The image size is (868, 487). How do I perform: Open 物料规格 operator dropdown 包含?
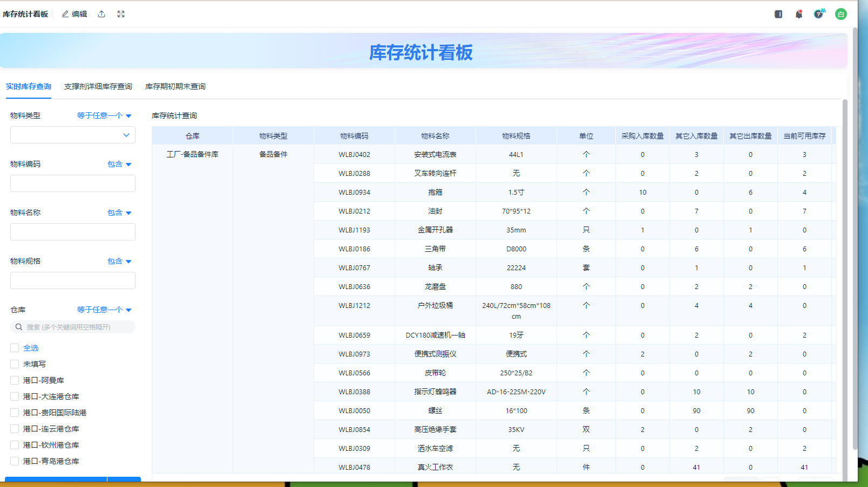click(119, 261)
